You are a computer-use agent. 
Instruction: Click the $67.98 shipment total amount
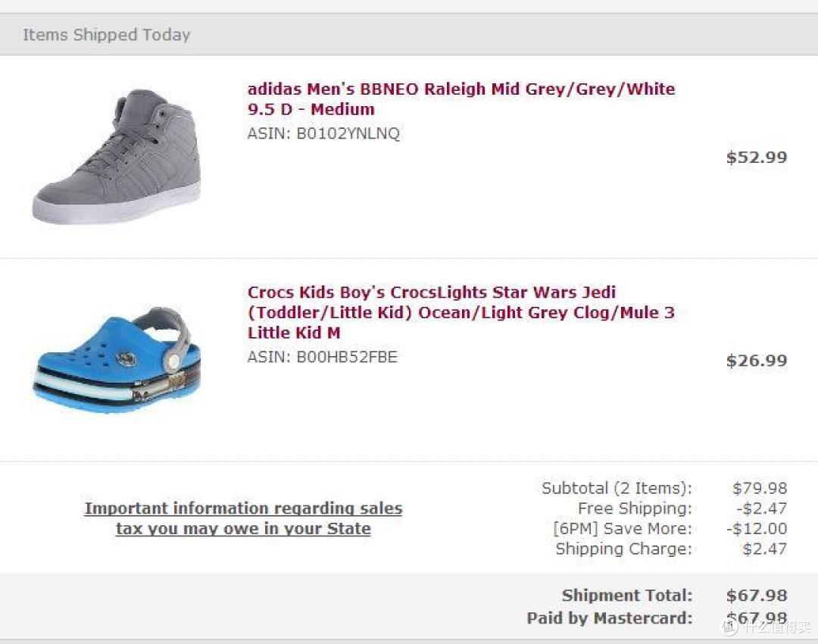point(757,596)
